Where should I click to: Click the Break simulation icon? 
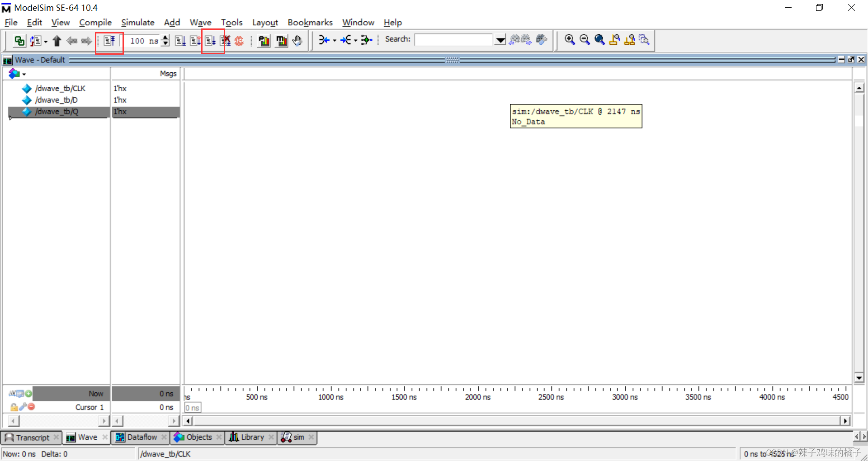pyautogui.click(x=225, y=41)
